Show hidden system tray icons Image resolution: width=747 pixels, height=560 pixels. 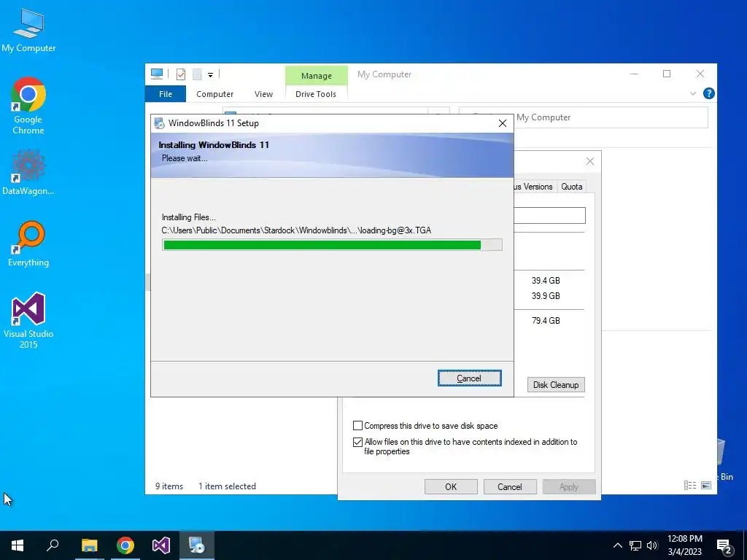pyautogui.click(x=617, y=545)
